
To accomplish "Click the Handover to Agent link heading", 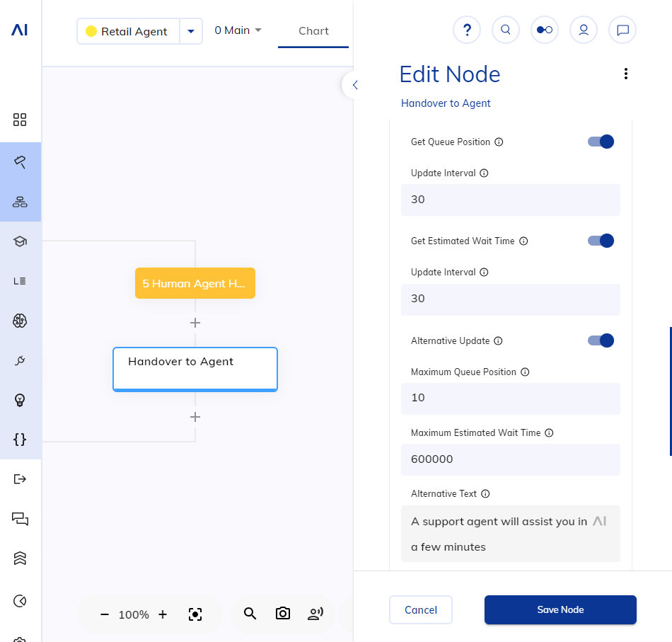I will point(446,103).
